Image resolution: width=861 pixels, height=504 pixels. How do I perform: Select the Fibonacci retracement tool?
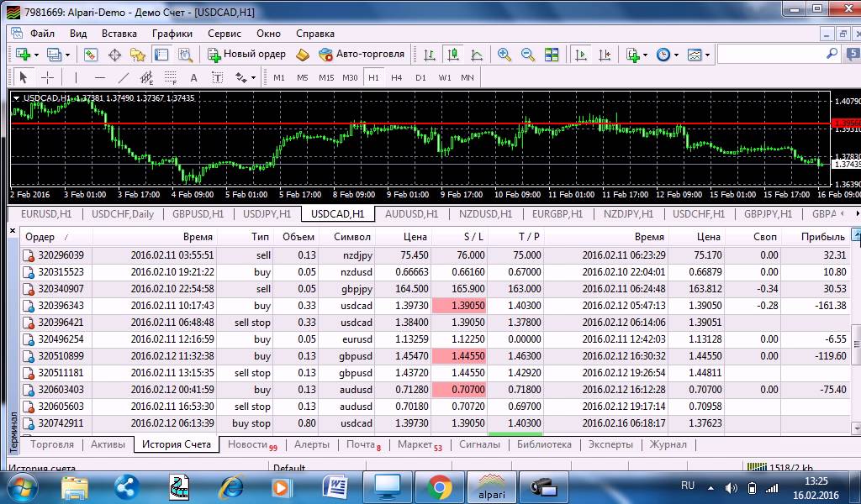[170, 77]
